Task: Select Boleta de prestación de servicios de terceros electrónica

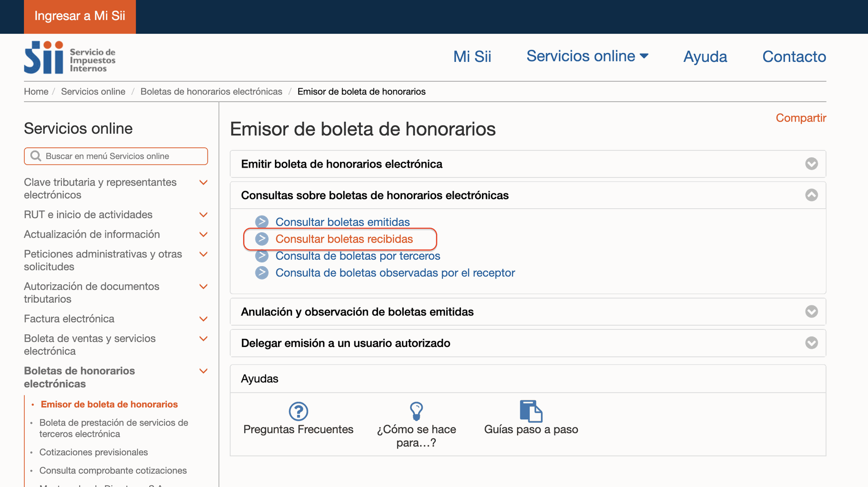Action: coord(113,428)
